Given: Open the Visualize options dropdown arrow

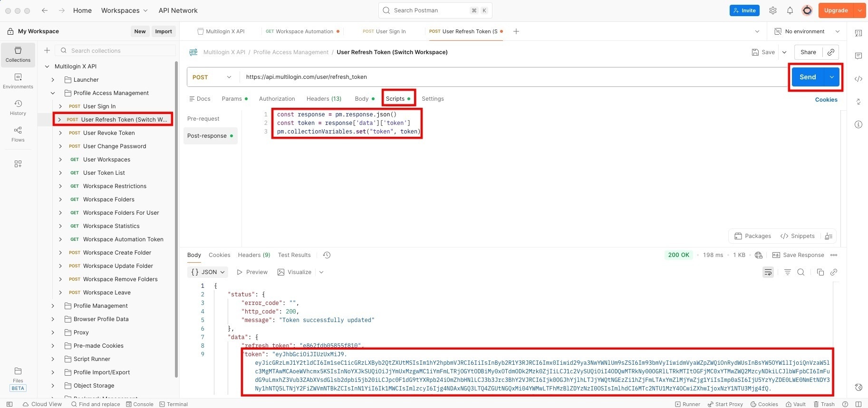Looking at the screenshot, I should coord(321,272).
